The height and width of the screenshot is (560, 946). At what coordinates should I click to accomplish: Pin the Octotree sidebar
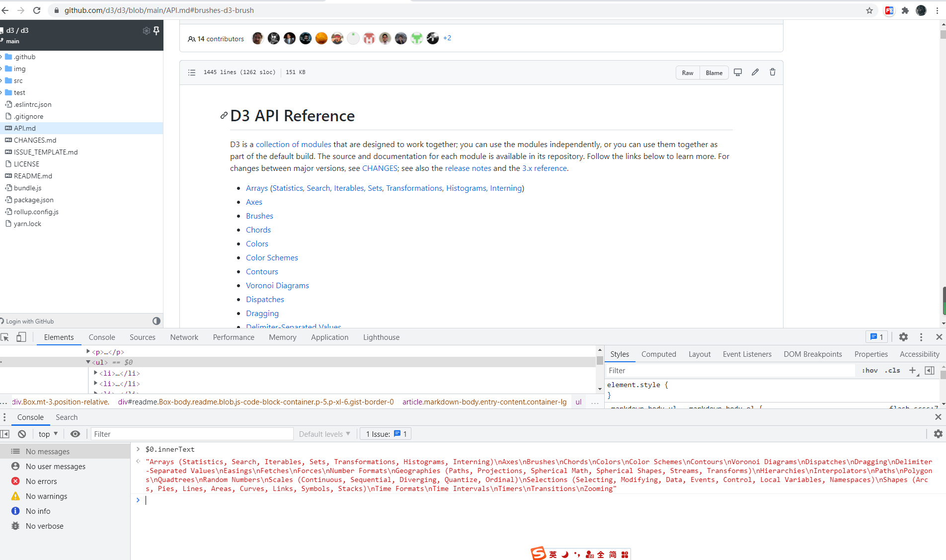[157, 31]
